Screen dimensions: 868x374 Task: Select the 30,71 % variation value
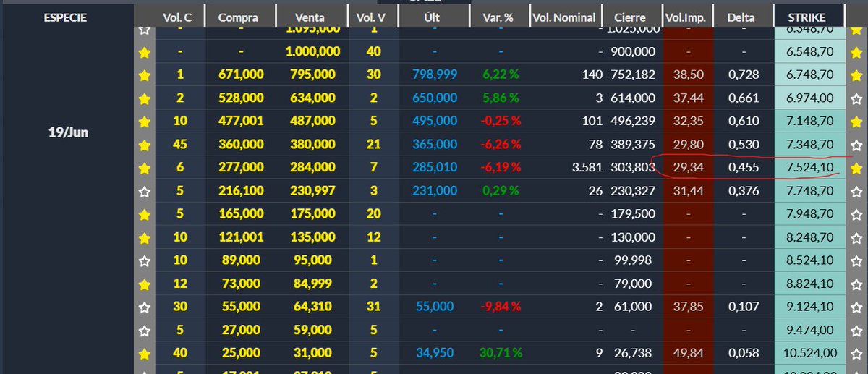click(x=501, y=354)
